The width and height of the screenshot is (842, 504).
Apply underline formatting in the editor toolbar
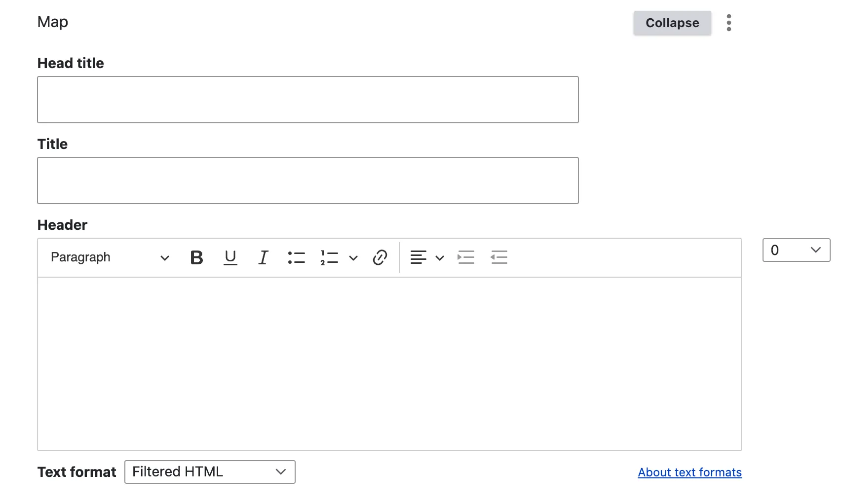pos(230,257)
